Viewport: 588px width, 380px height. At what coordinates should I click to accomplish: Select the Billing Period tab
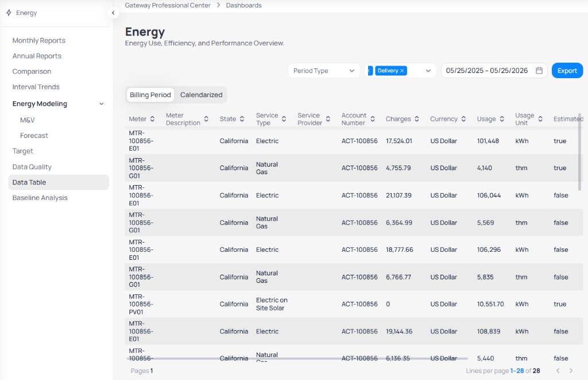(x=150, y=95)
